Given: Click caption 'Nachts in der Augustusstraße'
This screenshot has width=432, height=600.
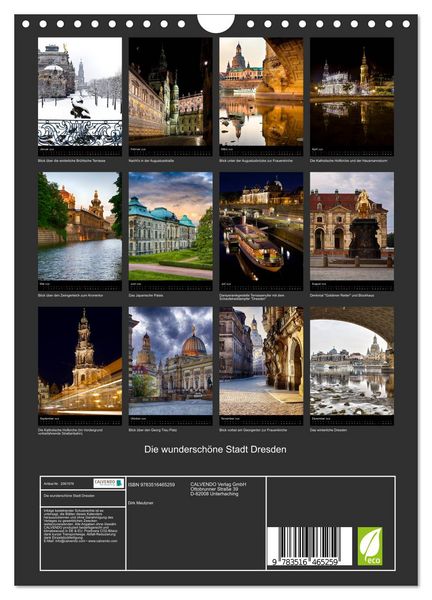Looking at the screenshot, I should (151, 161).
